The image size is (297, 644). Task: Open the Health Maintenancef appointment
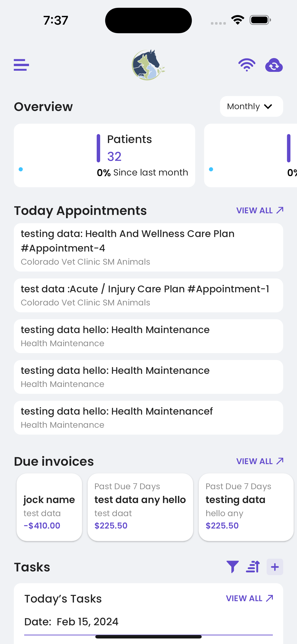pos(148,418)
